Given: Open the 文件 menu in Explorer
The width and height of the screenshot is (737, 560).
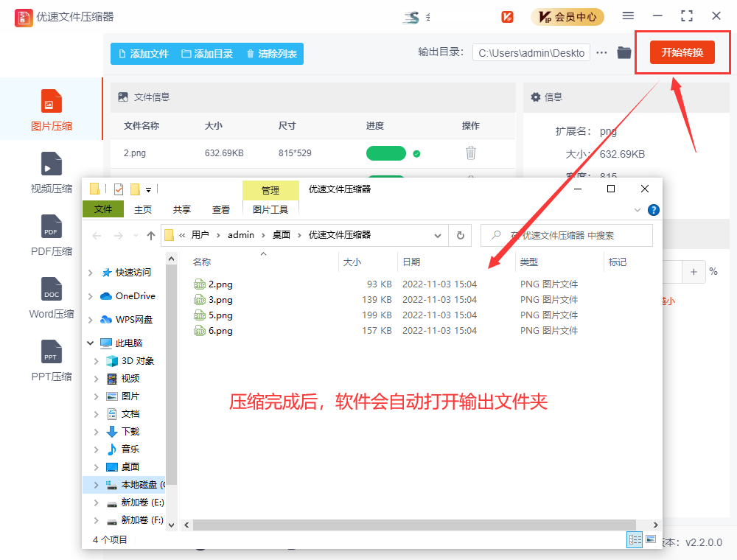Looking at the screenshot, I should click(103, 209).
